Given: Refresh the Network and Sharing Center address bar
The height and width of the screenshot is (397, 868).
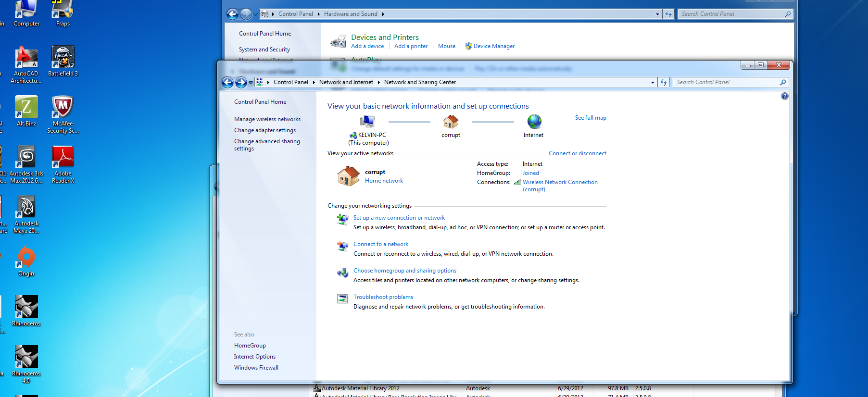Looking at the screenshot, I should (x=664, y=82).
